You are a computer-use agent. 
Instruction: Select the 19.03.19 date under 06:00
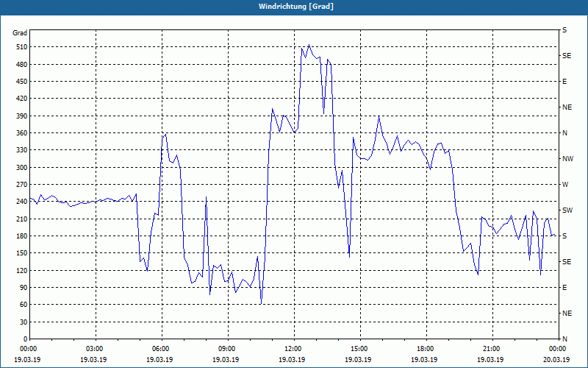[x=159, y=360]
